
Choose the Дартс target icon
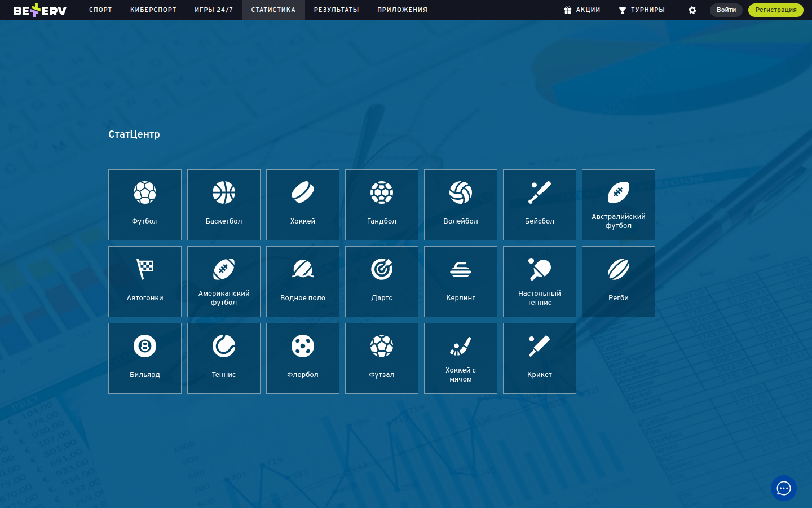382,269
